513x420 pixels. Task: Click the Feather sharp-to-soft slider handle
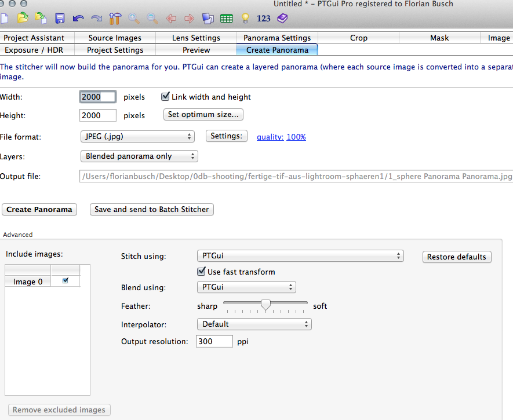265,305
